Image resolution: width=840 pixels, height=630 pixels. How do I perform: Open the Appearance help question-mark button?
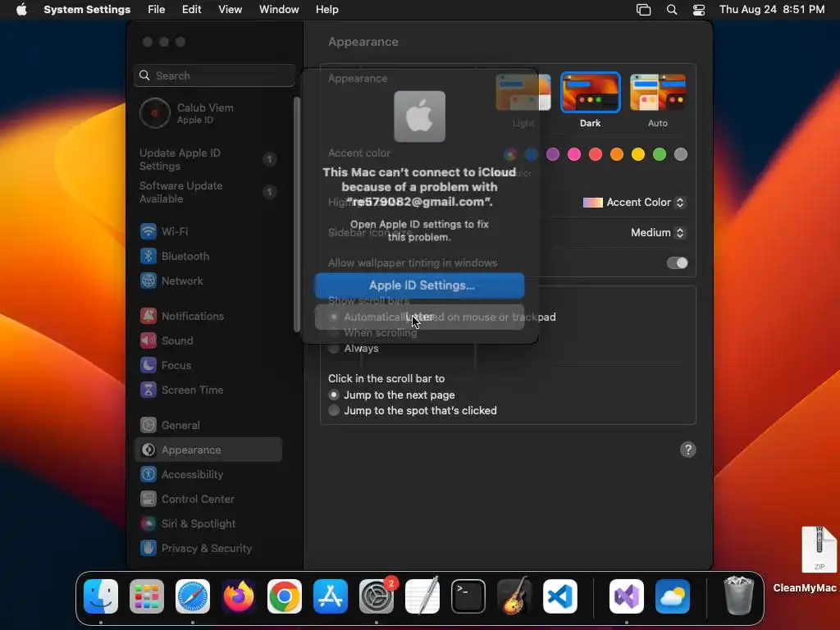688,450
